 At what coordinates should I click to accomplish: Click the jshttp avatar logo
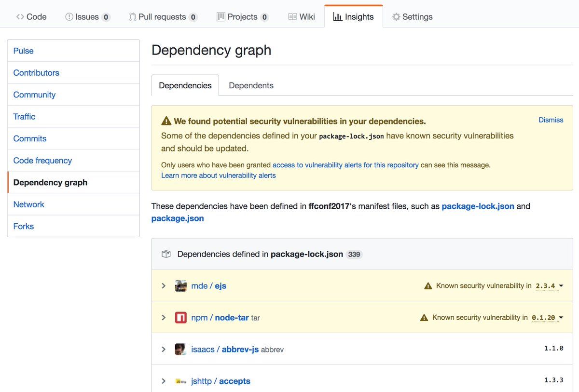(x=181, y=381)
